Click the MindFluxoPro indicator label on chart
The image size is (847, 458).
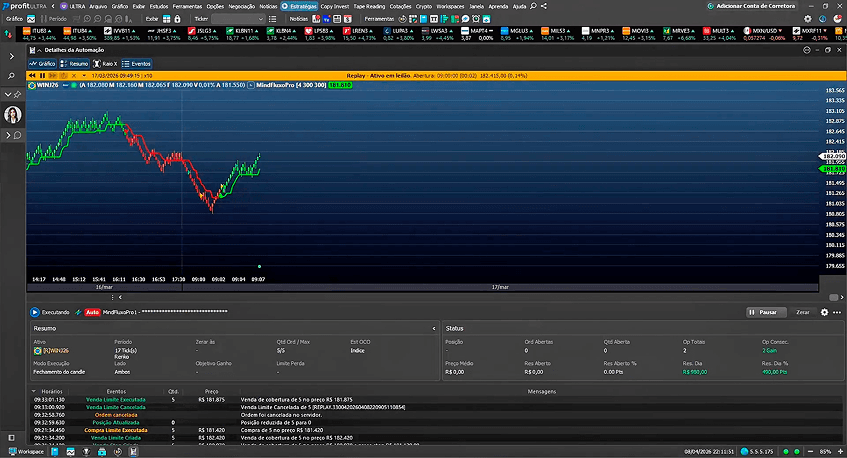[x=291, y=85]
